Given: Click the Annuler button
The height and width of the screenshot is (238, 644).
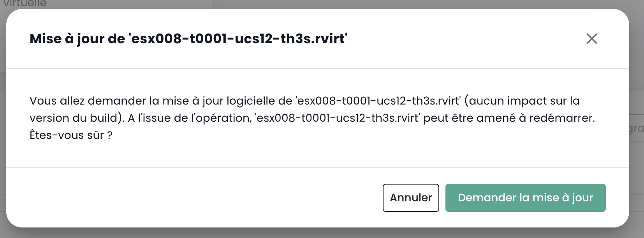Looking at the screenshot, I should [x=411, y=198].
